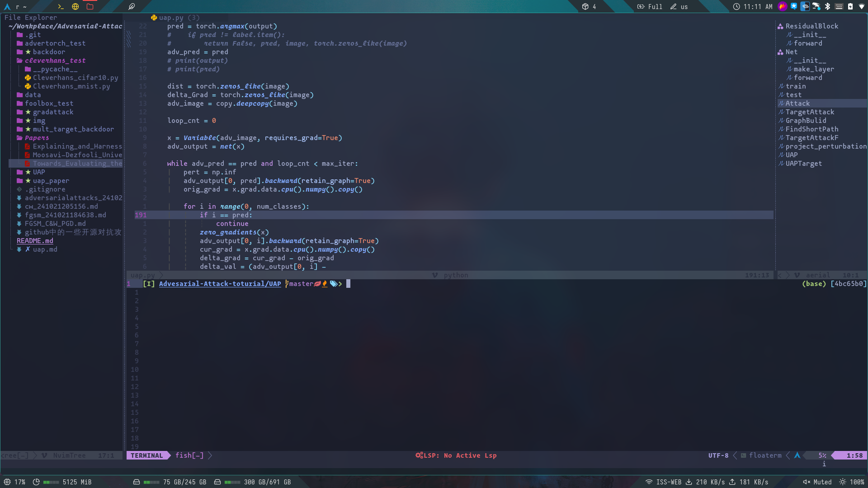Open the terminal workspace icon
This screenshot has width=868, height=488.
61,6
